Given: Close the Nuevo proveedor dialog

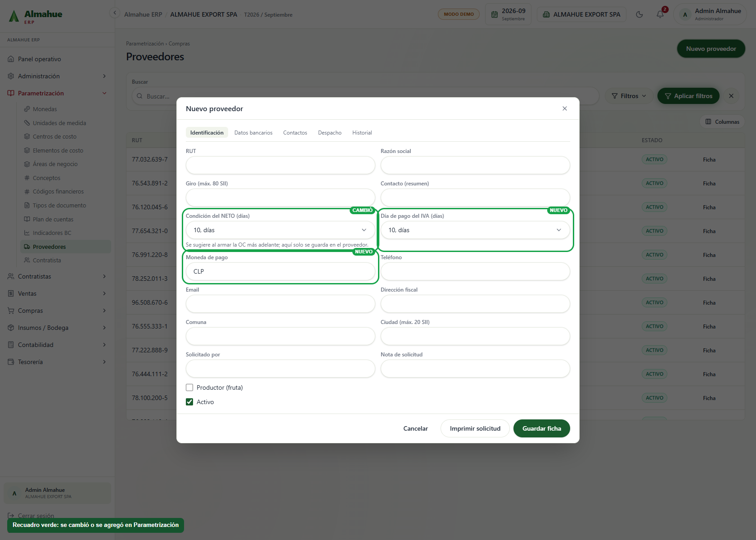Looking at the screenshot, I should click(565, 108).
